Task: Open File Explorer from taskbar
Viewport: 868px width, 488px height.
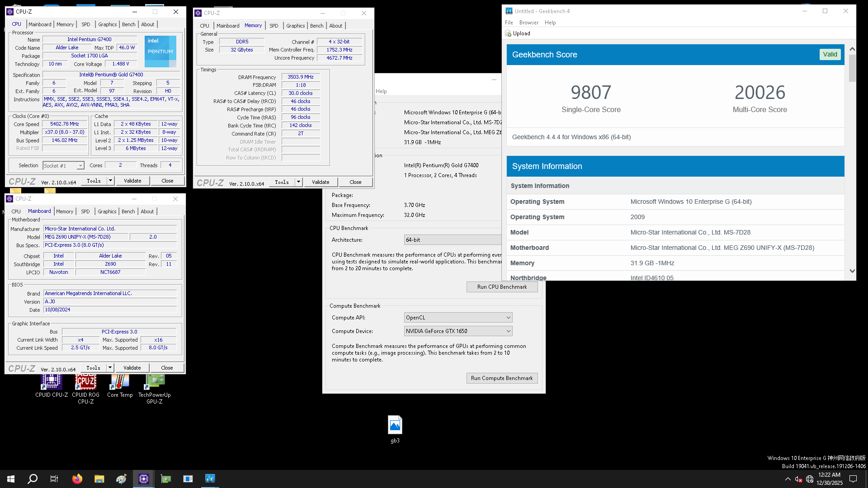Action: click(x=99, y=479)
